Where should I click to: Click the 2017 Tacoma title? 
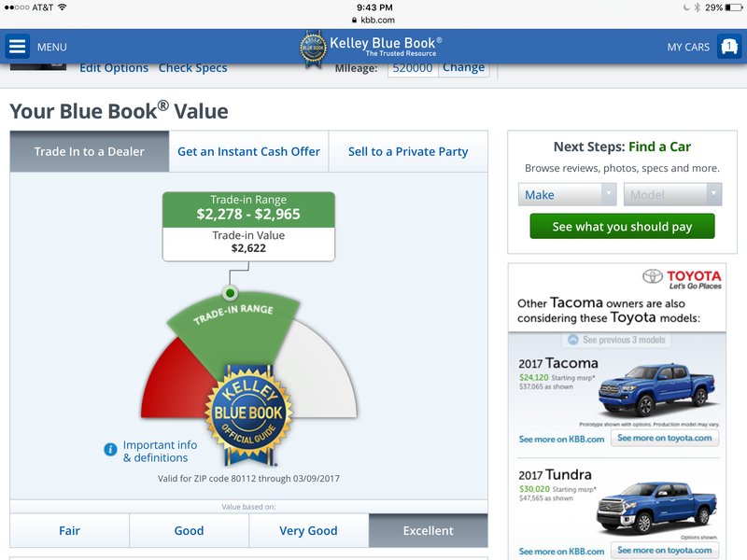tap(557, 363)
